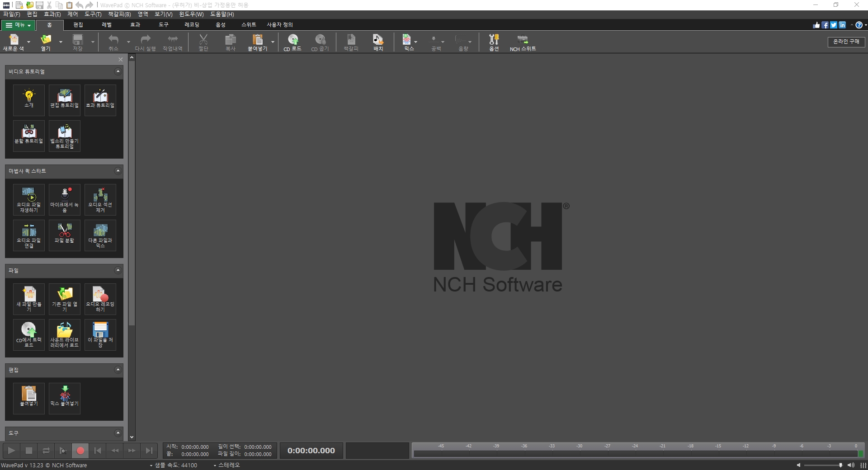Image resolution: width=868 pixels, height=470 pixels.
Task: Open the 배치 (Batch) tool
Action: [x=378, y=42]
